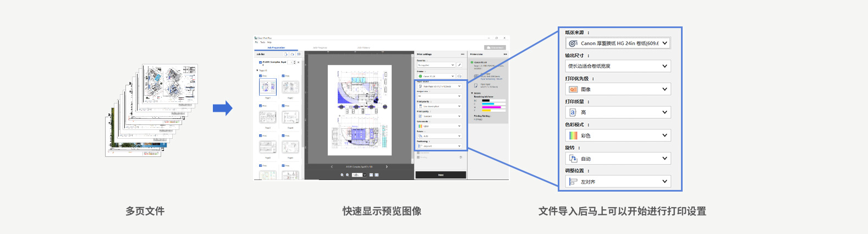Toggle Print checkbox for Page2
This screenshot has height=234, width=868.
point(283,76)
